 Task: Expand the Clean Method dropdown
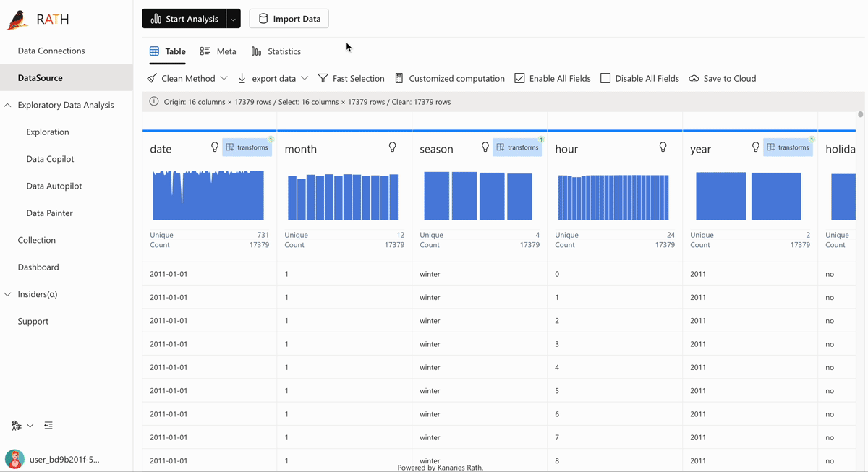187,78
